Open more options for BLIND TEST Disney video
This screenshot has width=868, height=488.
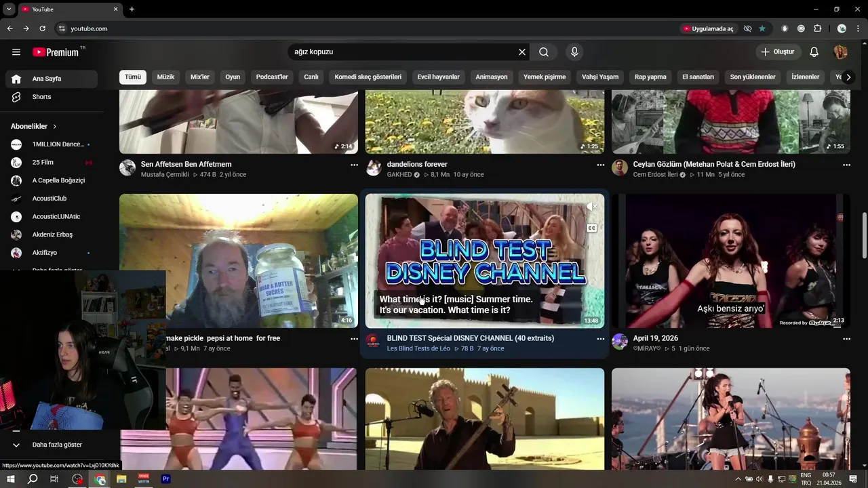(x=600, y=339)
